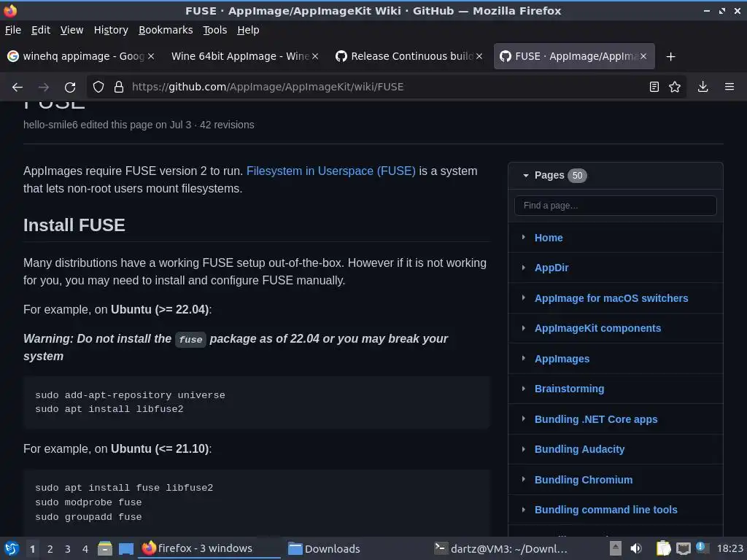747x560 pixels.
Task: Open the Home wiki page link
Action: [x=549, y=238]
